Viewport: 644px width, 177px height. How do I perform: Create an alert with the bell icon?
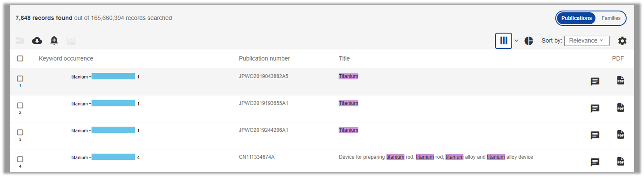(54, 40)
